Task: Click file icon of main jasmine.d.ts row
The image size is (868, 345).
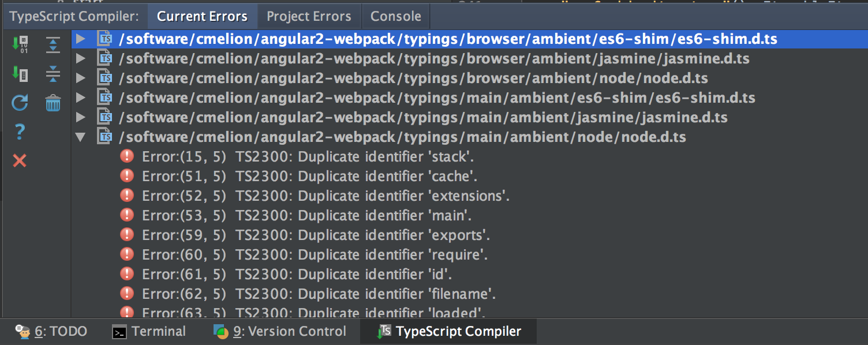Action: 105,117
